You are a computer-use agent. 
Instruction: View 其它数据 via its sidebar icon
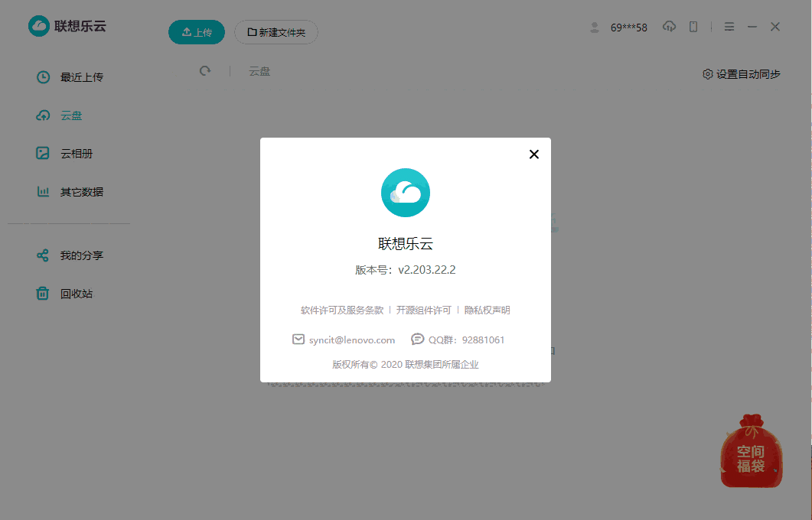click(x=80, y=191)
